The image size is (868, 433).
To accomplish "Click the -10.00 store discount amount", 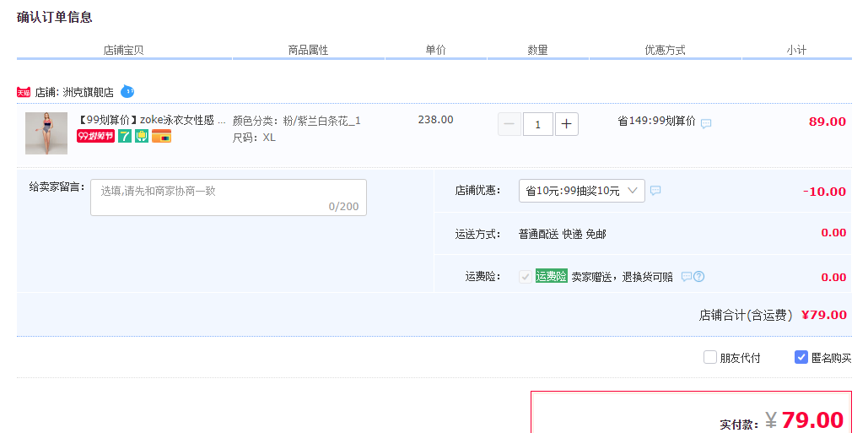I will pyautogui.click(x=824, y=192).
